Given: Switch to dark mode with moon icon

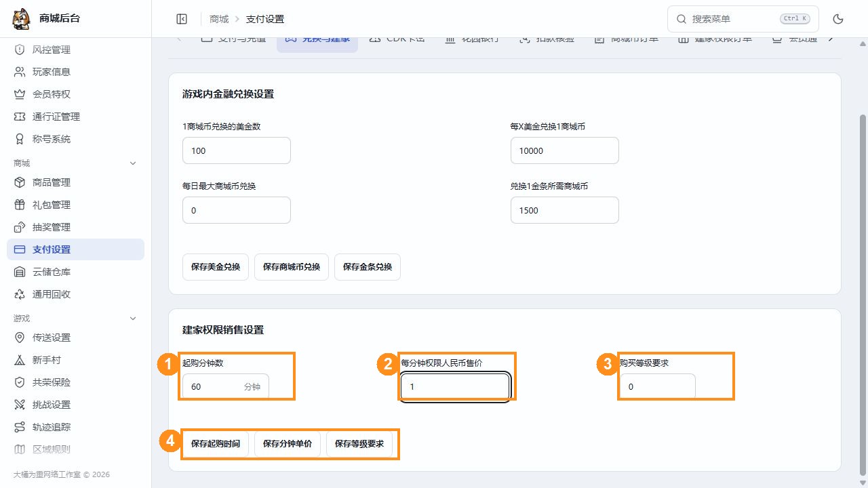Looking at the screenshot, I should pos(838,19).
